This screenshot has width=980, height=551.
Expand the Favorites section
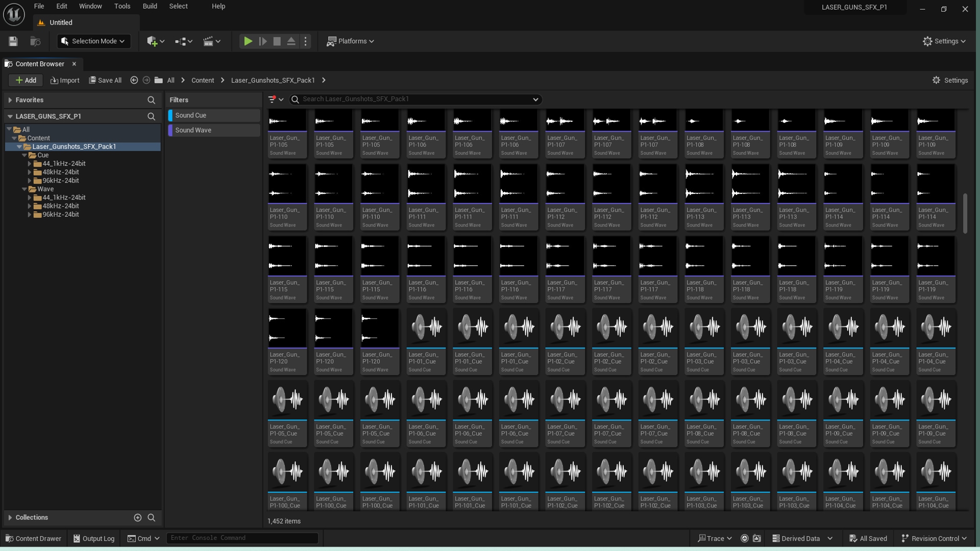[10, 100]
